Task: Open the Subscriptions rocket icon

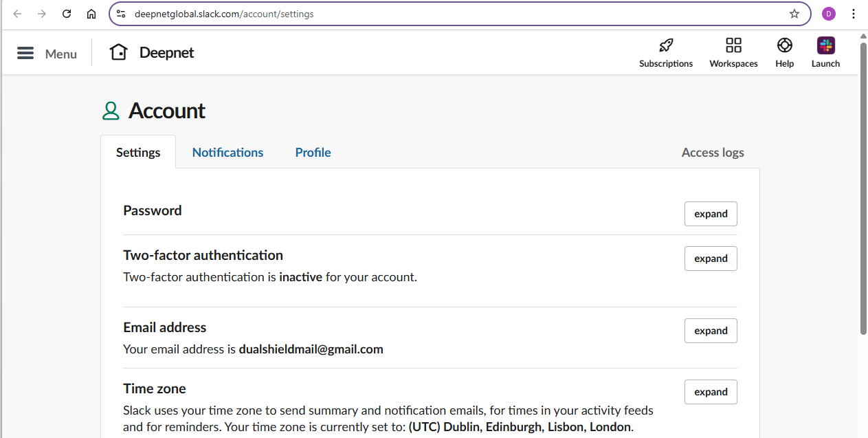Action: coord(665,46)
